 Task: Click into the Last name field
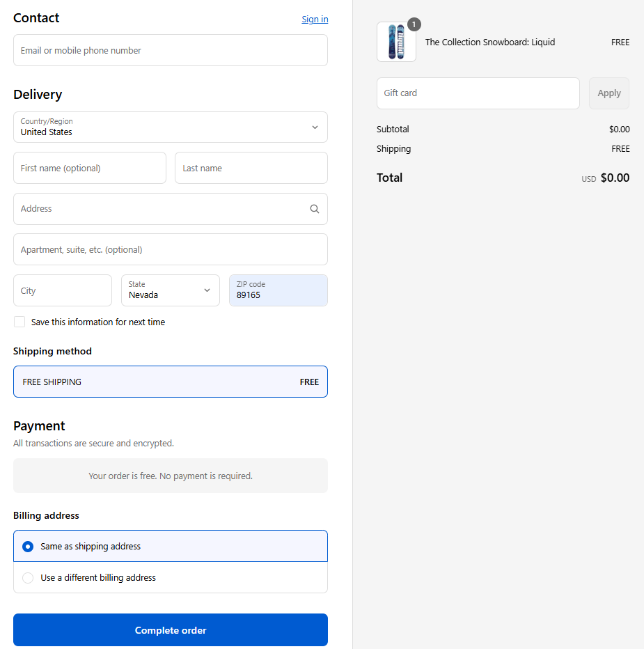pyautogui.click(x=251, y=168)
